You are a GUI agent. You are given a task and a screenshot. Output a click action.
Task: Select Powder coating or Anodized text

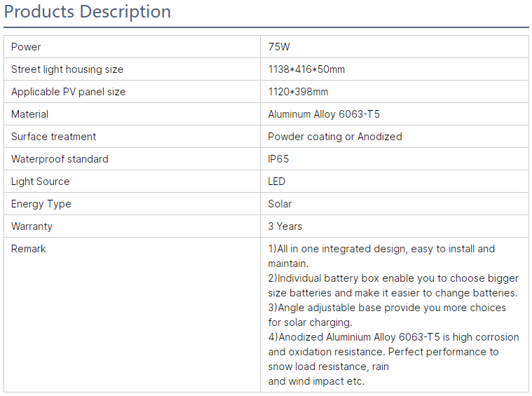pyautogui.click(x=335, y=137)
